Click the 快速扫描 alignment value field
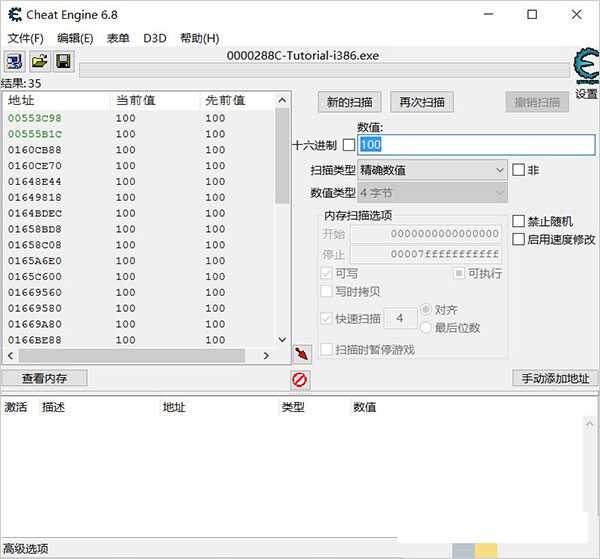Screen dimensions: 600x559 coord(400,318)
